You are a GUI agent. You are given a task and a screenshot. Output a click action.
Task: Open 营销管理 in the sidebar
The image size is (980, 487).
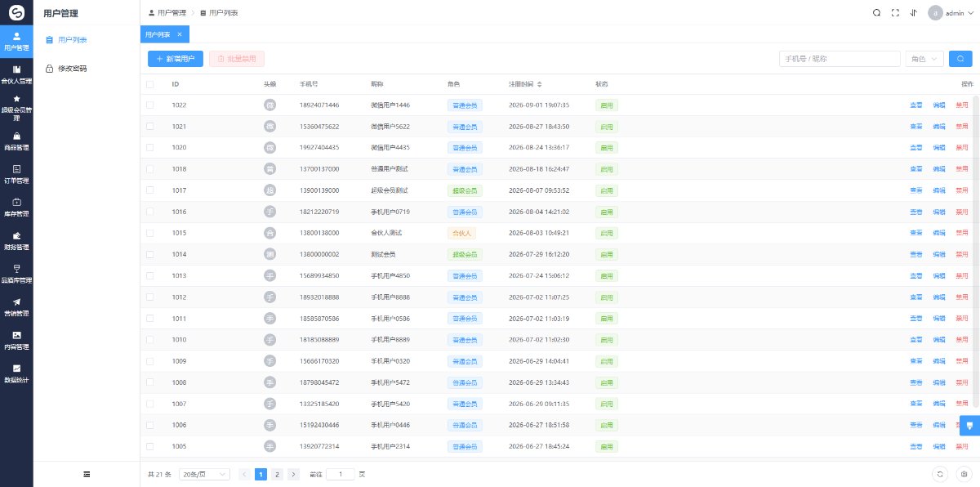click(16, 306)
